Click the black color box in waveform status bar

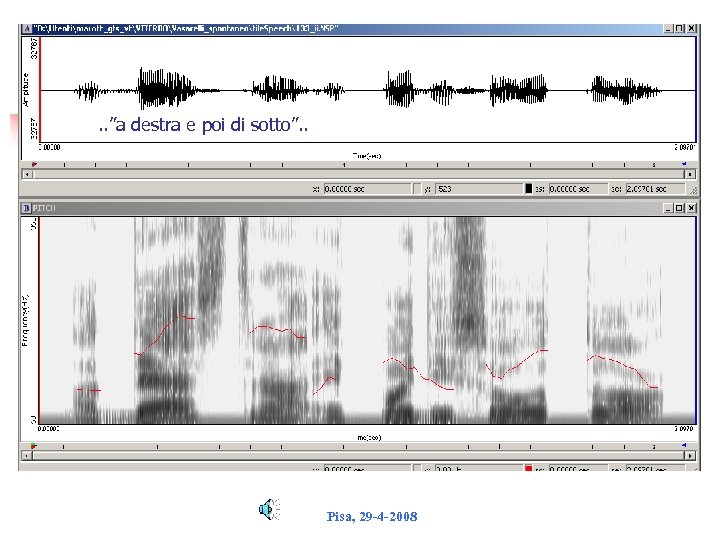pos(529,189)
